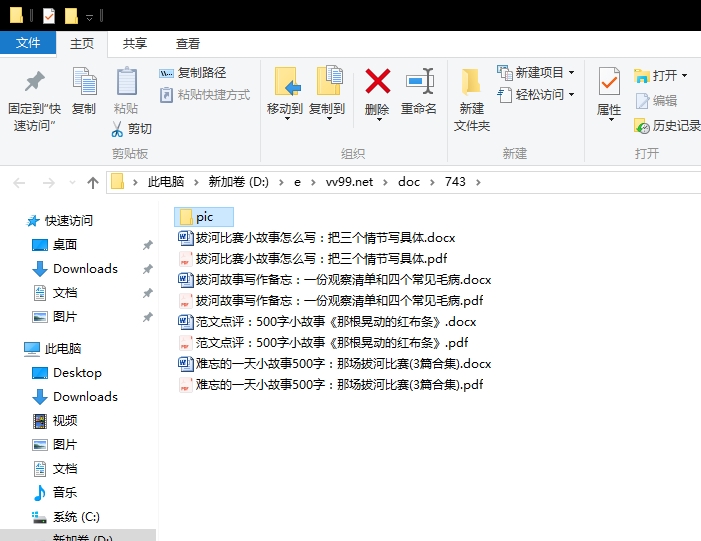Screen dimensions: 701x541
Task: Open 音乐 folder in navigation pane
Action: 55,493
